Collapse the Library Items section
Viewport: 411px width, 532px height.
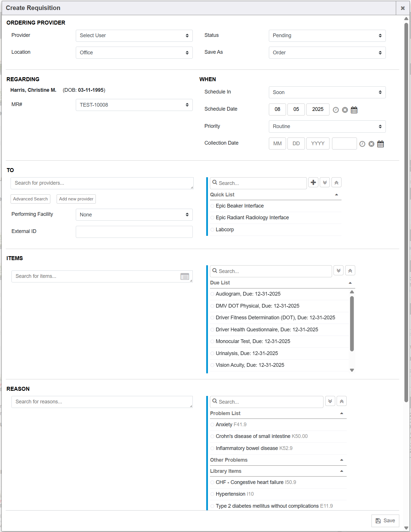click(x=341, y=471)
